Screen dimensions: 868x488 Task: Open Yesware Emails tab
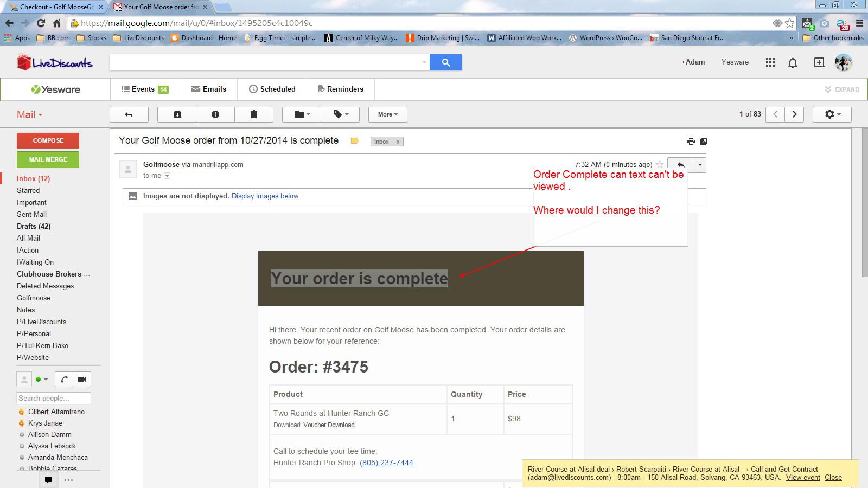208,89
